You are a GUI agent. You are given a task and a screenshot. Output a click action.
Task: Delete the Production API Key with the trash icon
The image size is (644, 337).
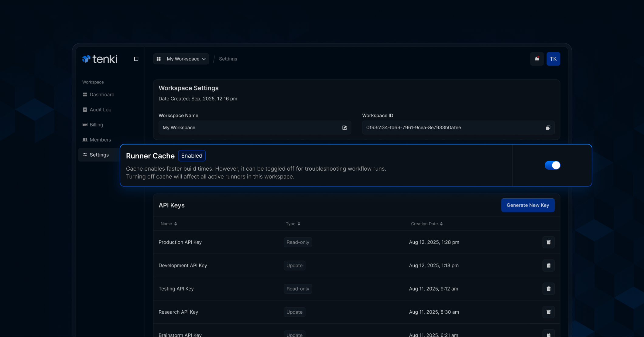tap(548, 242)
